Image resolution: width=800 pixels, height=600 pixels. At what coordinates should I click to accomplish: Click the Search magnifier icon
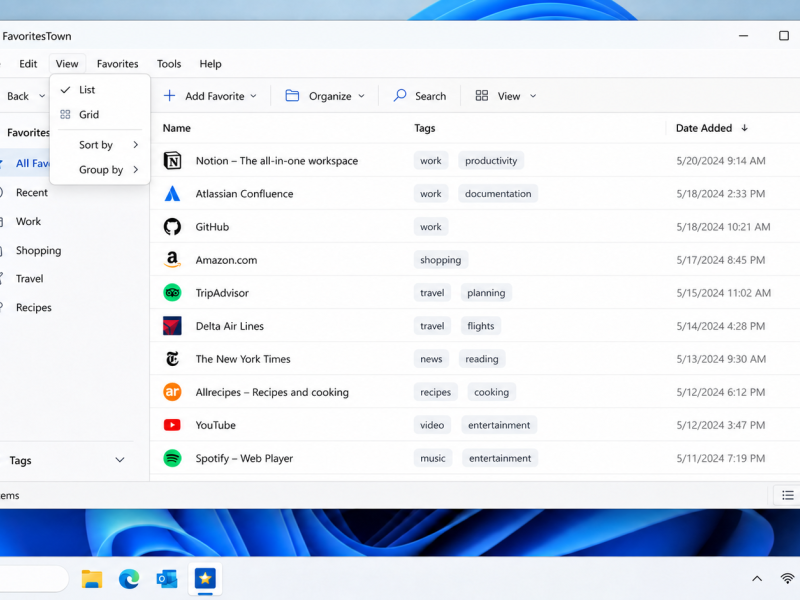point(400,96)
